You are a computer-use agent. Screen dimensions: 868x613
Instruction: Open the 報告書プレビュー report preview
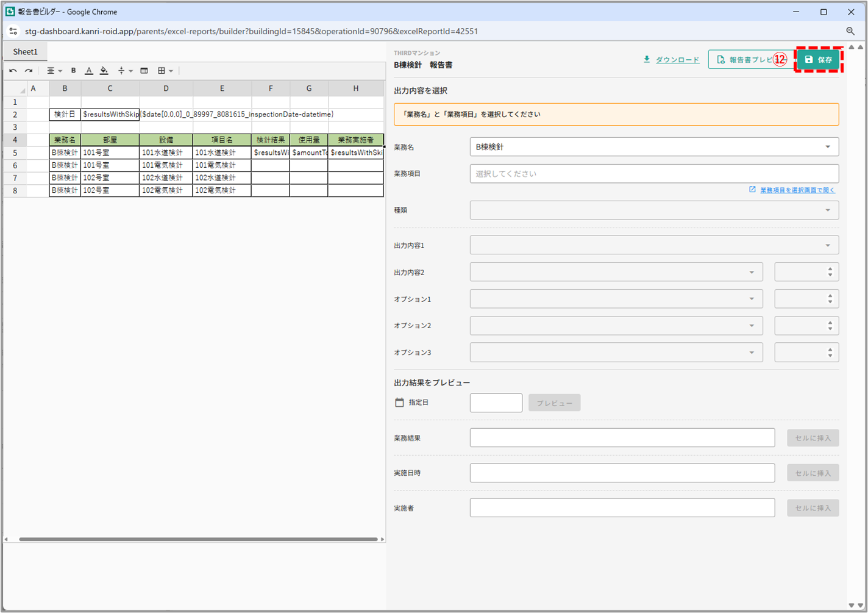pos(751,60)
